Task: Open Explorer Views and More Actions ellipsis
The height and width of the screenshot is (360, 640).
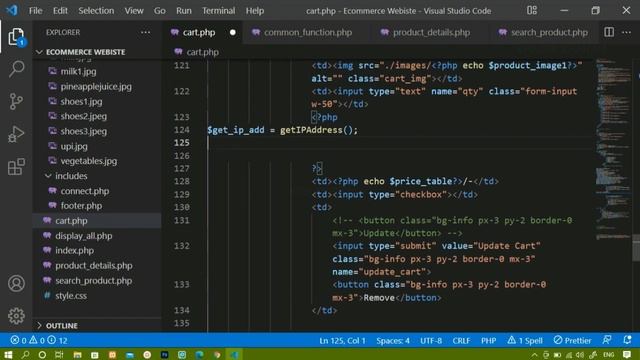Action: tap(145, 32)
